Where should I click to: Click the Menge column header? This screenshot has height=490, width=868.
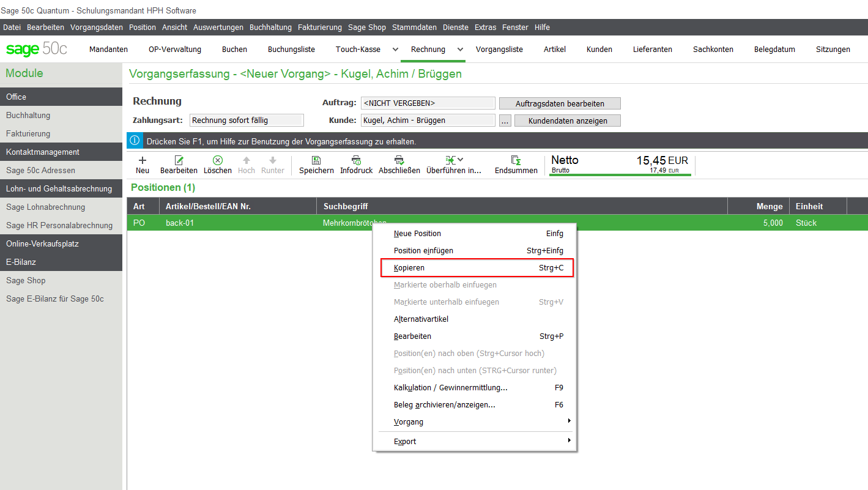[x=759, y=206]
